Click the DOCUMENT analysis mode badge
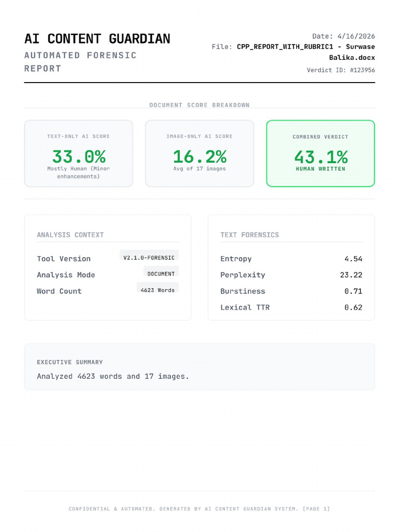Image resolution: width=399 pixels, height=532 pixels. point(161,274)
